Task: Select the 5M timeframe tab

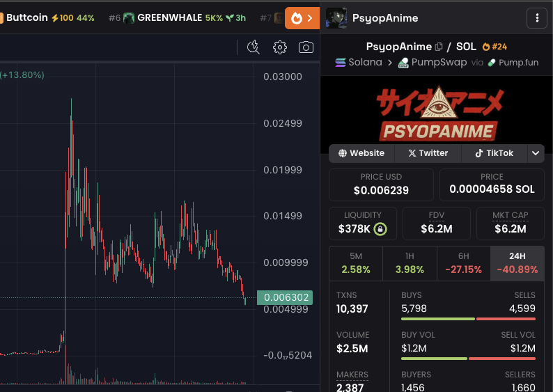Action: coord(356,263)
